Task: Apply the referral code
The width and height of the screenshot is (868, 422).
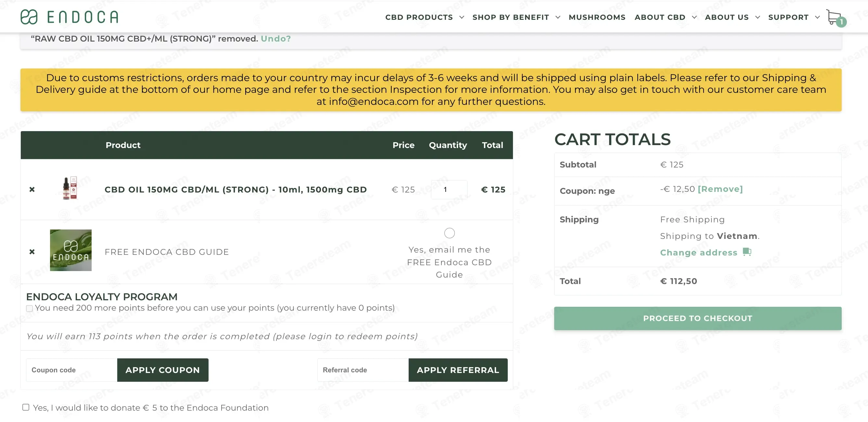Action: [458, 370]
